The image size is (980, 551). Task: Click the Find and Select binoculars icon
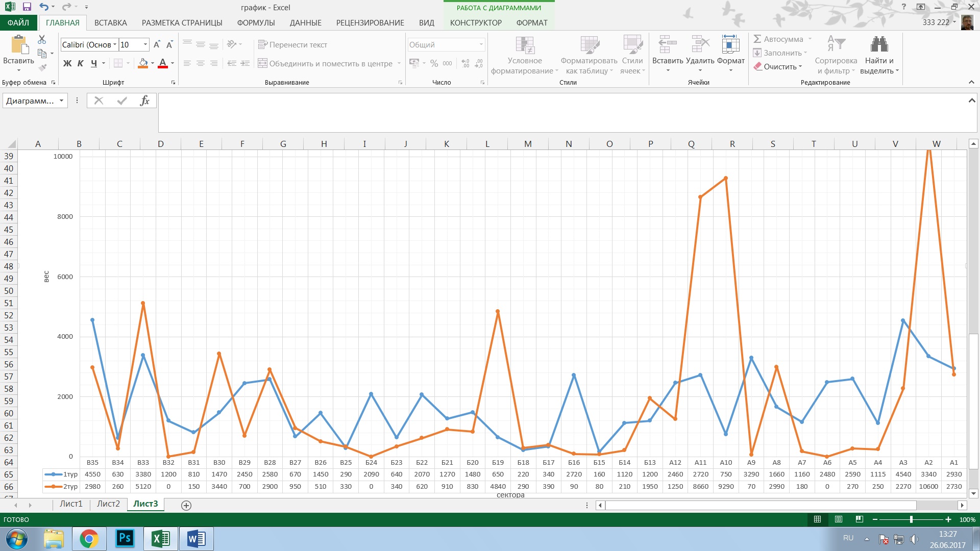pyautogui.click(x=879, y=45)
